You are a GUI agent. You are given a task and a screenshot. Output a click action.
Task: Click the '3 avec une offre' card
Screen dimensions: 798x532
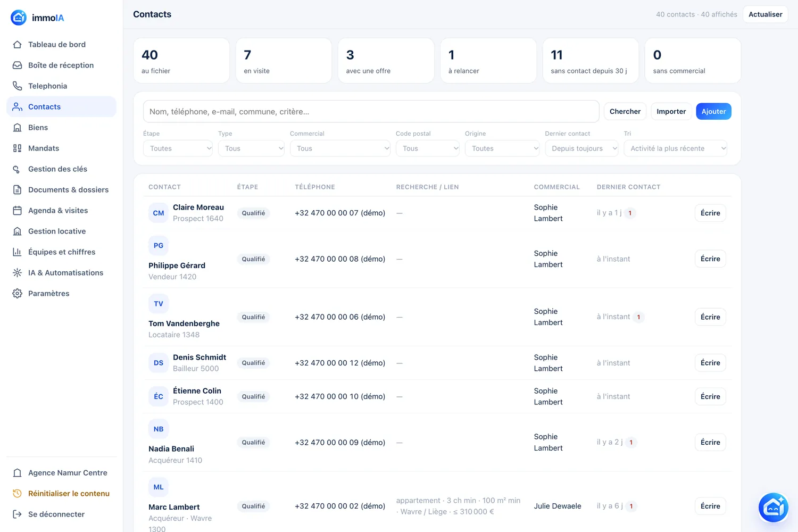click(386, 61)
